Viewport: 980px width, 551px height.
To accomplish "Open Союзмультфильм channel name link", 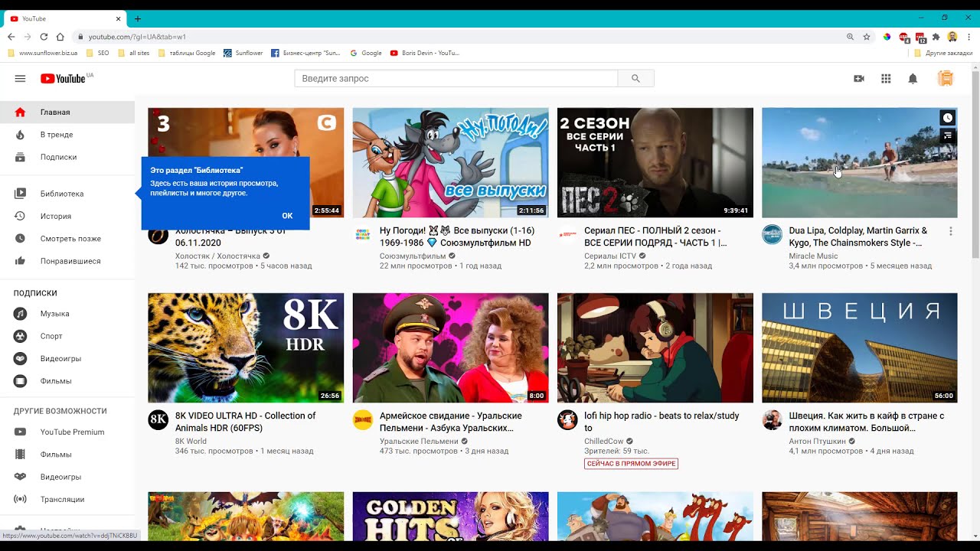I will point(413,256).
